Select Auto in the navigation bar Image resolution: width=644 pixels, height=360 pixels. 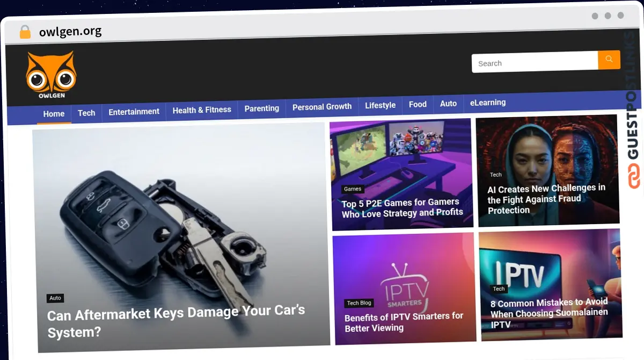448,103
